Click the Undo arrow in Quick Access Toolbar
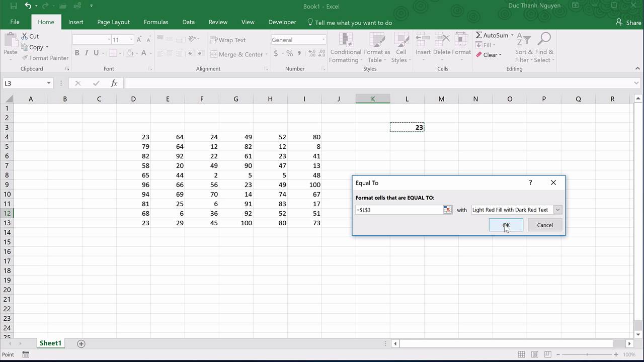This screenshot has height=362, width=644. (28, 6)
